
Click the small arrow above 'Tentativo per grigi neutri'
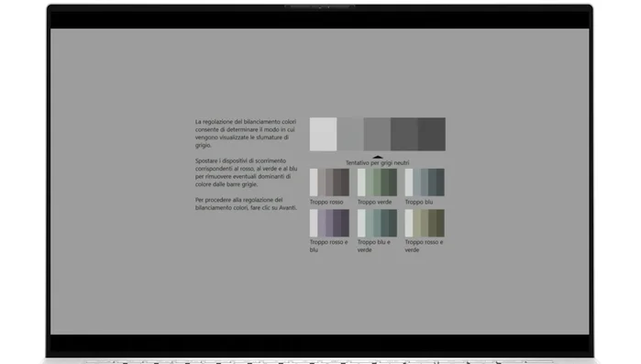tap(377, 157)
